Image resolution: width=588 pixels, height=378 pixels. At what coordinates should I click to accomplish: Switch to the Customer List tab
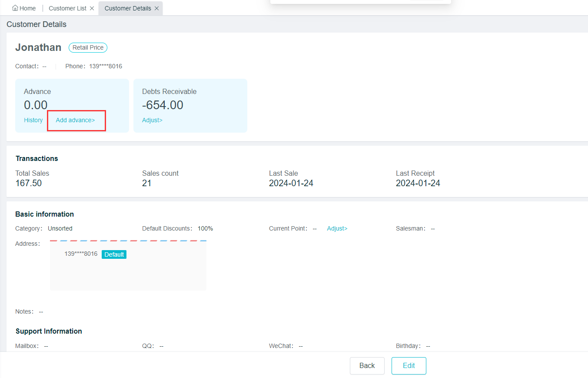point(67,8)
